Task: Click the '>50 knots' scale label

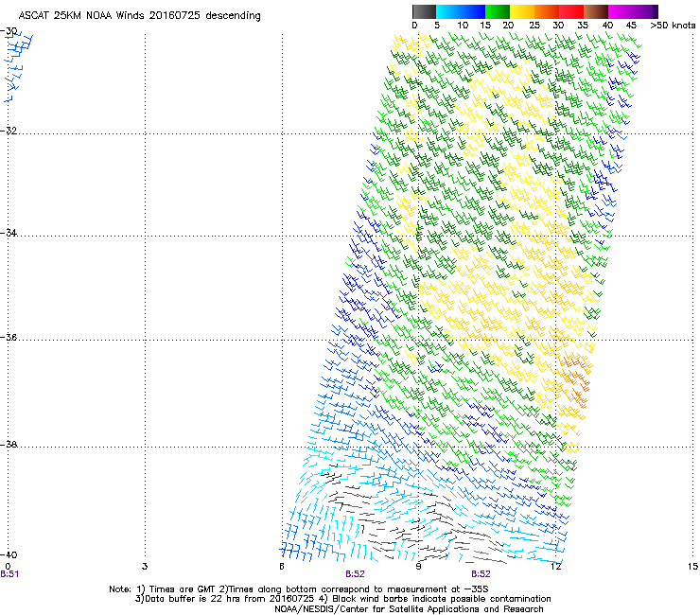Action: coord(673,26)
